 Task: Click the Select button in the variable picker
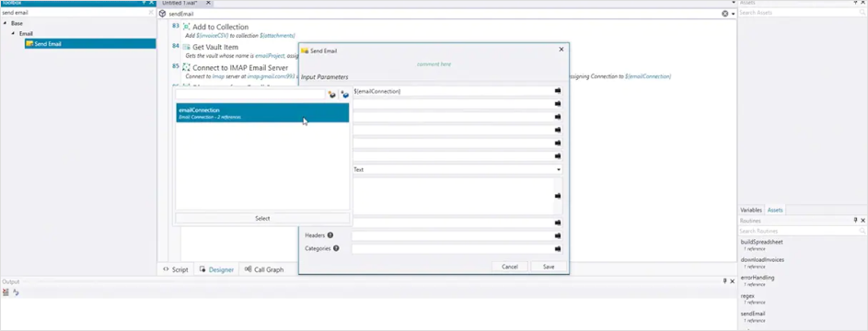pos(262,218)
